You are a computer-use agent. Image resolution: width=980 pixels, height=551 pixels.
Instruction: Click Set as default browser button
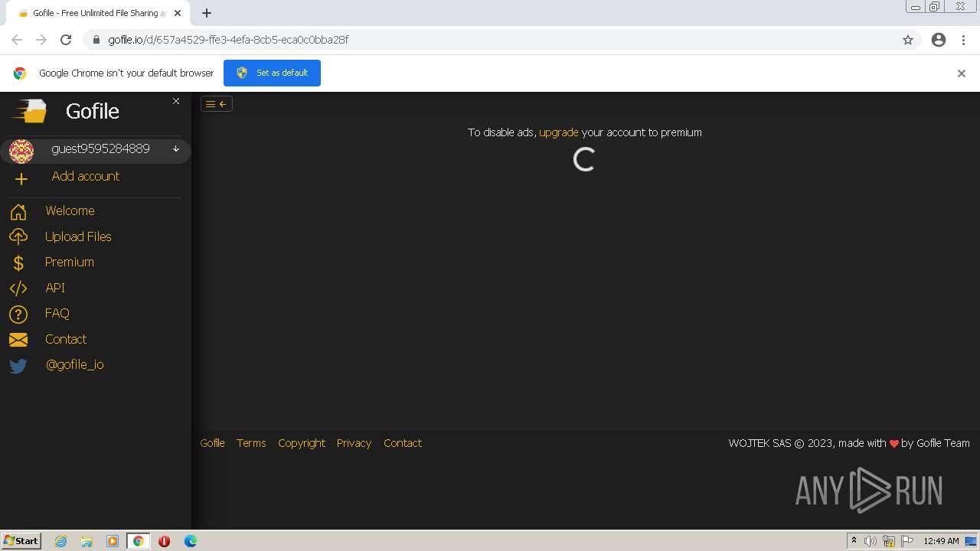[x=272, y=73]
